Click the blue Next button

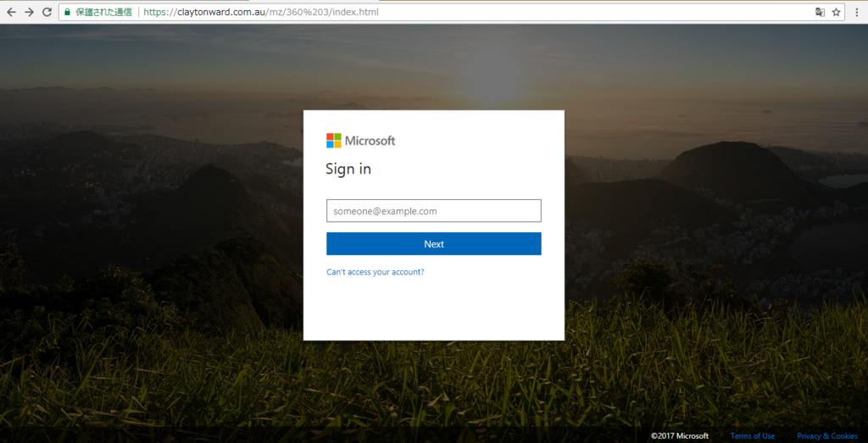pos(433,244)
